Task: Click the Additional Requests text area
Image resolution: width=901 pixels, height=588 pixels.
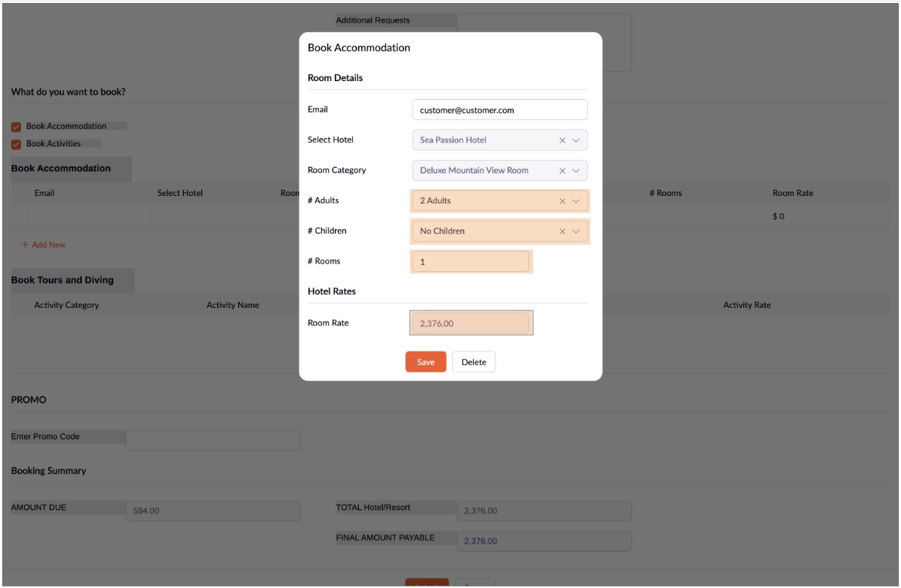Action: (x=544, y=43)
